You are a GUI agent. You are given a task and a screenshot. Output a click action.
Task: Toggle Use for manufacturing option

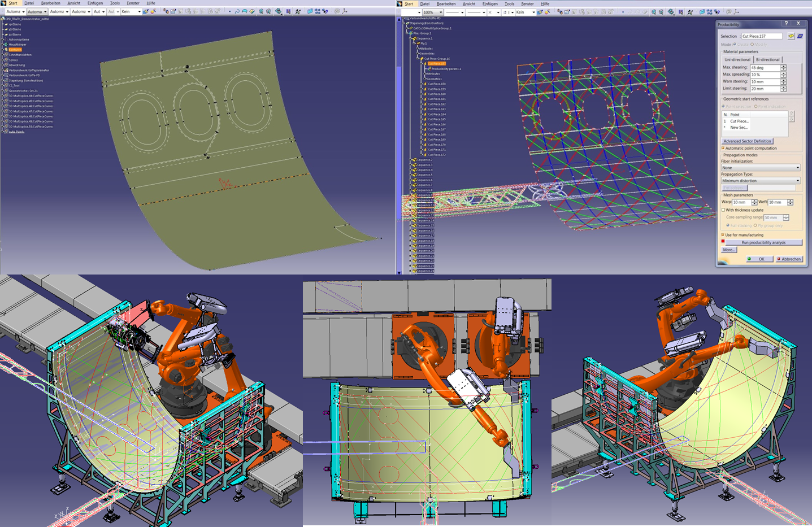(723, 235)
